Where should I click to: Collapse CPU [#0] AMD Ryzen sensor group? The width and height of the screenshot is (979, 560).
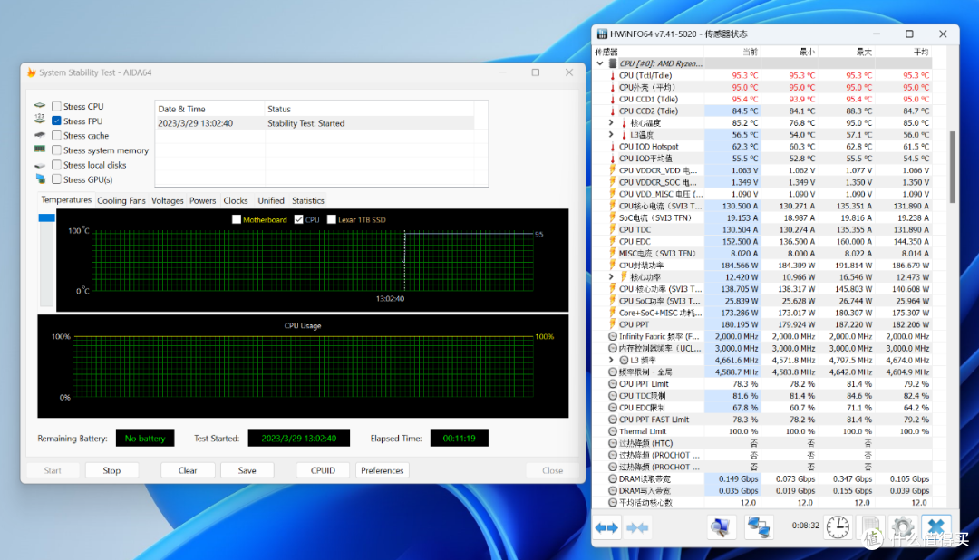coord(600,63)
